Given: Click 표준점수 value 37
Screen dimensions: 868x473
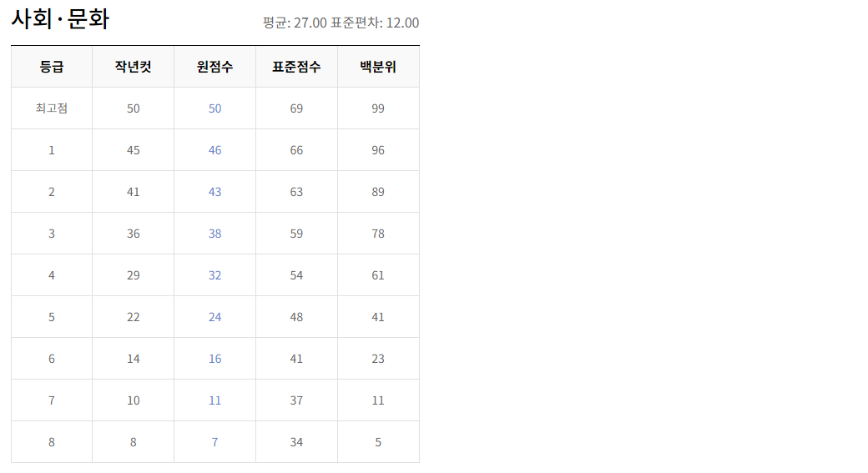Looking at the screenshot, I should click(296, 400).
